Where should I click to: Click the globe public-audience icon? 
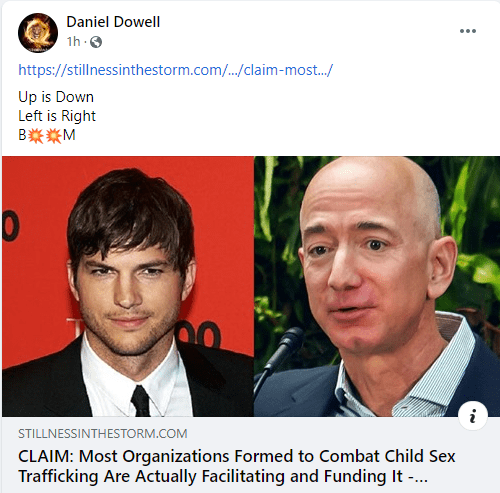pos(96,42)
